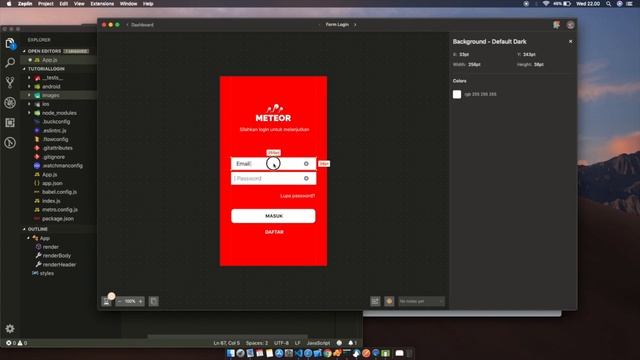Open Visual Studio Code from the Dock
The image size is (640, 360).
point(298,353)
